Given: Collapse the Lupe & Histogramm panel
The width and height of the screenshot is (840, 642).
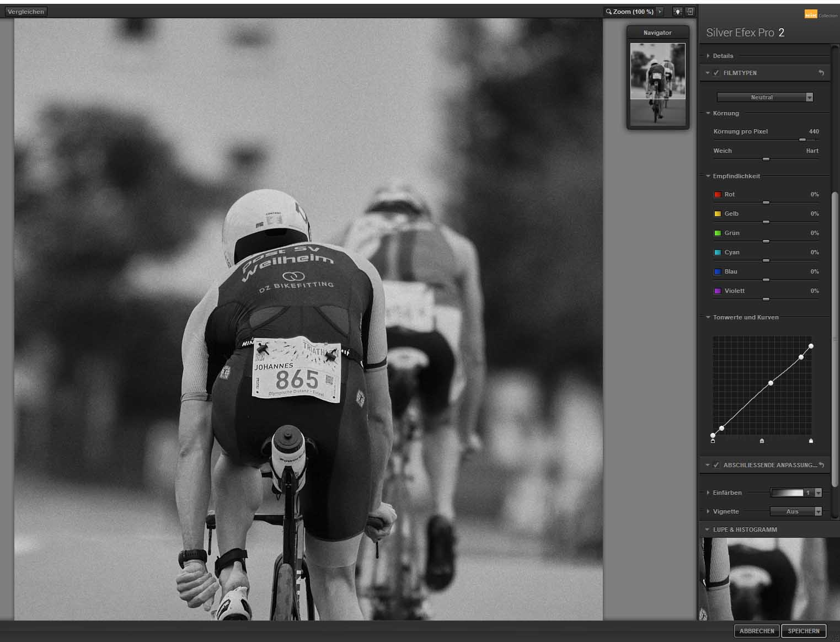Looking at the screenshot, I should pyautogui.click(x=708, y=529).
